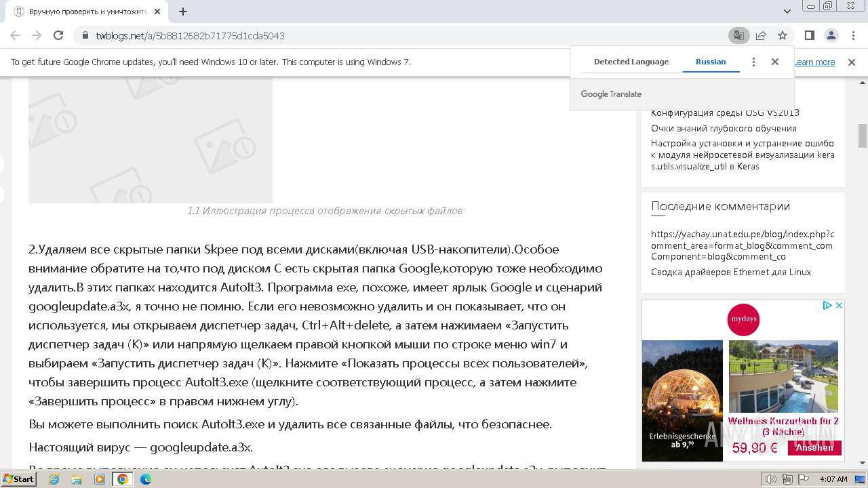Click the Последние комментарии heading

coord(720,206)
